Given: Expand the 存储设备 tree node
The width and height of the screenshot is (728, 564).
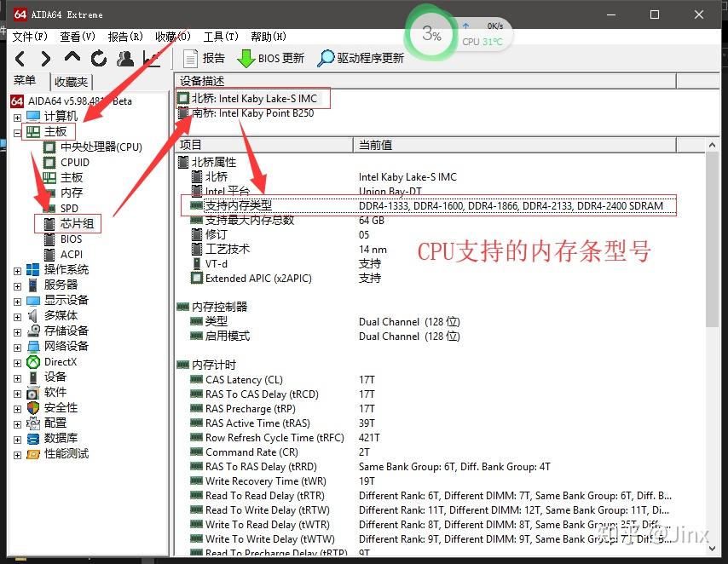Looking at the screenshot, I should point(17,331).
